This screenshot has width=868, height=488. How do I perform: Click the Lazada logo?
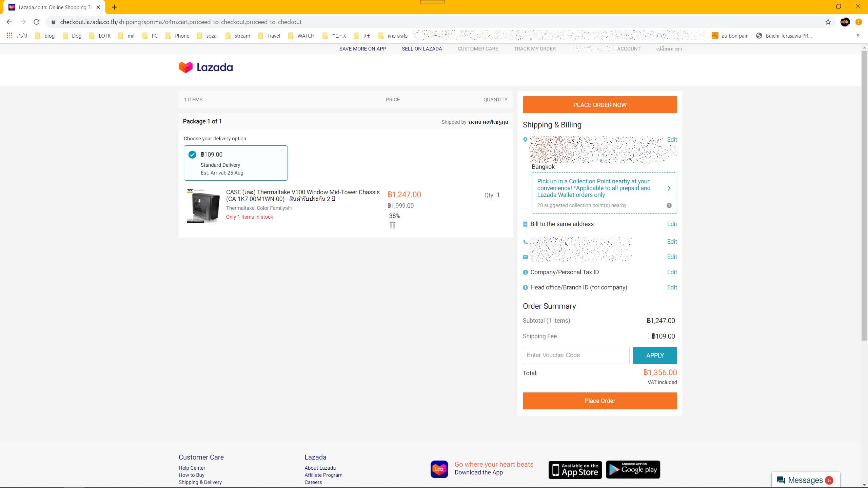click(x=205, y=67)
